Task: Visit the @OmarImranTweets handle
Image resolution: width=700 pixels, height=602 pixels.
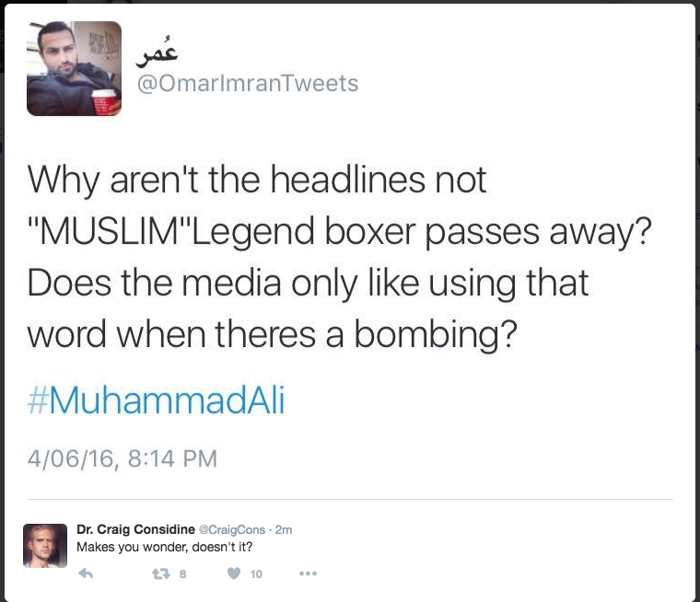Action: [x=248, y=84]
